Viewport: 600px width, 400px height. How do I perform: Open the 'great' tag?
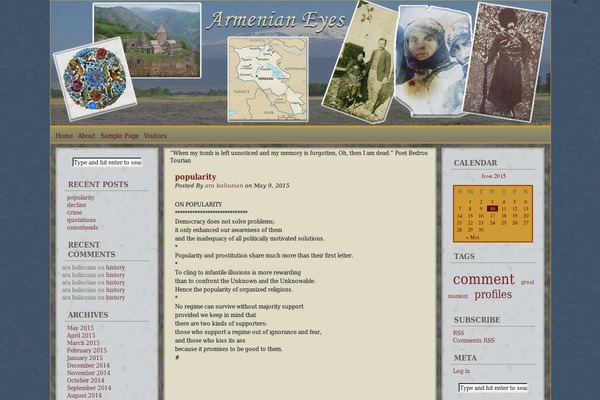(x=527, y=282)
